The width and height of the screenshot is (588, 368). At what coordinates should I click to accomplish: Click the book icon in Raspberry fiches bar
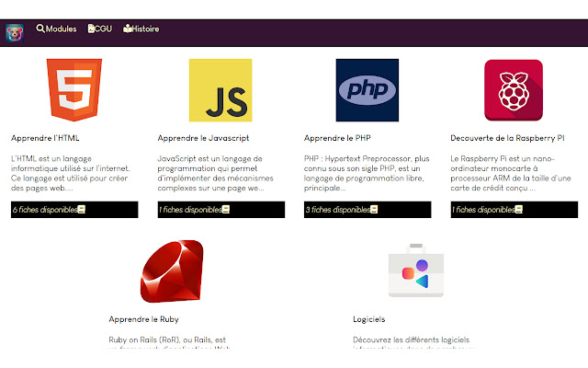(x=518, y=210)
